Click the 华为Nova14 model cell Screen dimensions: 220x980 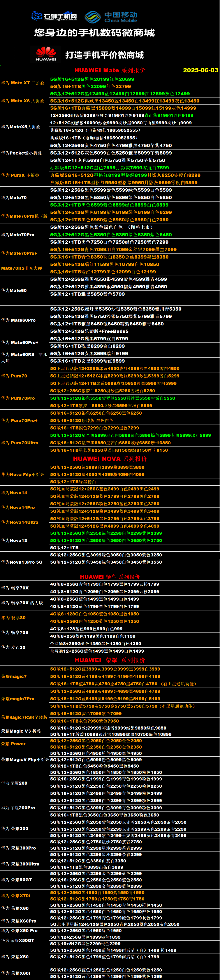pos(25,493)
